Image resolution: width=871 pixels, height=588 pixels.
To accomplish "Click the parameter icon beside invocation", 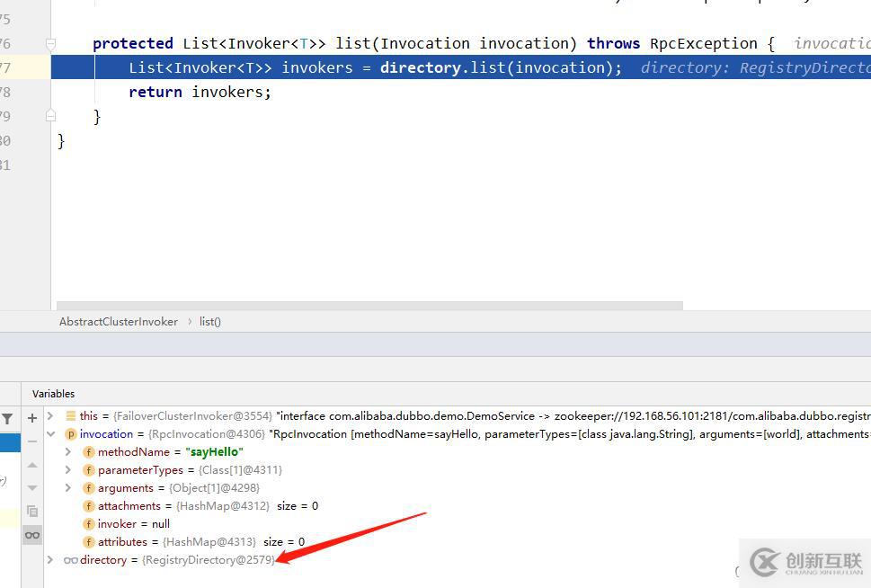I will point(71,434).
